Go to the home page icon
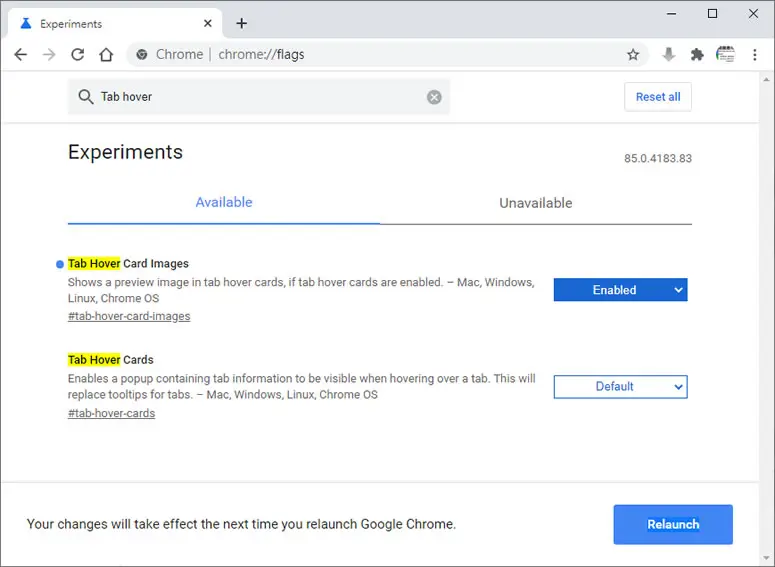 click(106, 54)
